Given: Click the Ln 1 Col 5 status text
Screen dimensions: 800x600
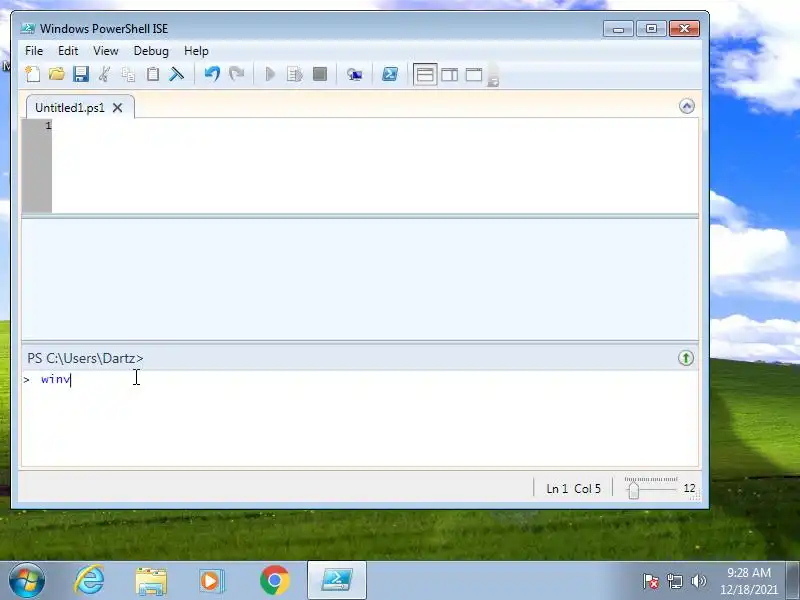Looking at the screenshot, I should coord(573,488).
